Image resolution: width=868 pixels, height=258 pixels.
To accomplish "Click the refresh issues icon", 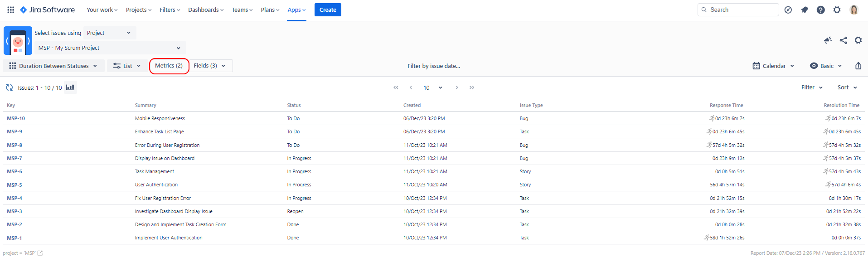I will (9, 88).
